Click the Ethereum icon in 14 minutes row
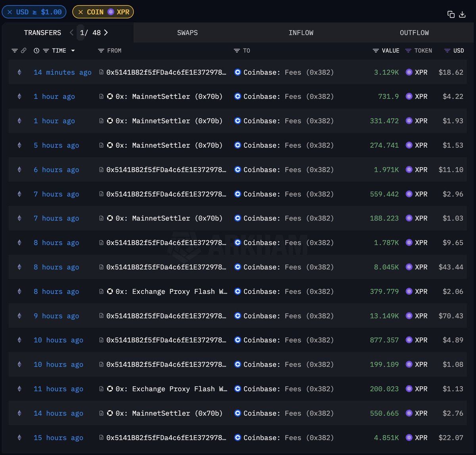The height and width of the screenshot is (455, 476). pos(19,72)
